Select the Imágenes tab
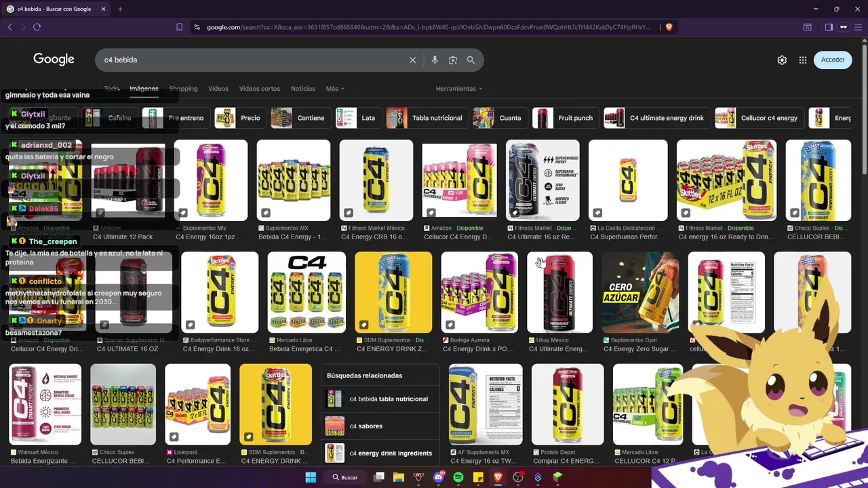This screenshot has height=488, width=868. [x=144, y=89]
